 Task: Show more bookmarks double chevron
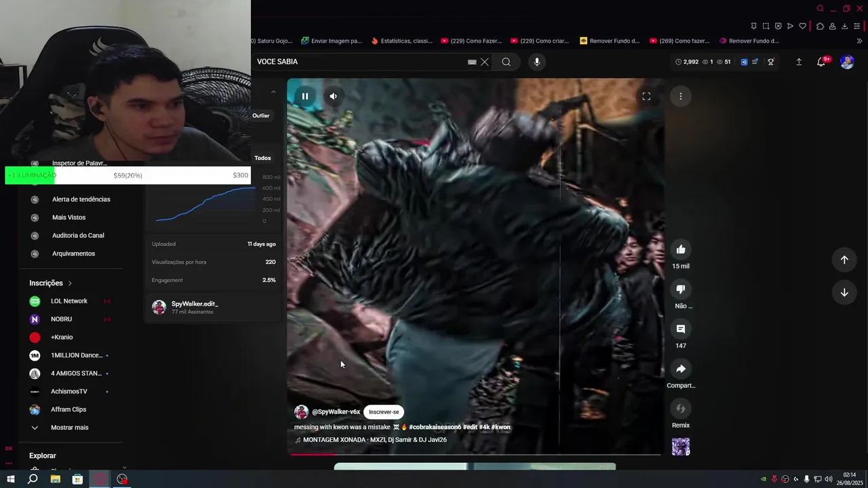[859, 41]
